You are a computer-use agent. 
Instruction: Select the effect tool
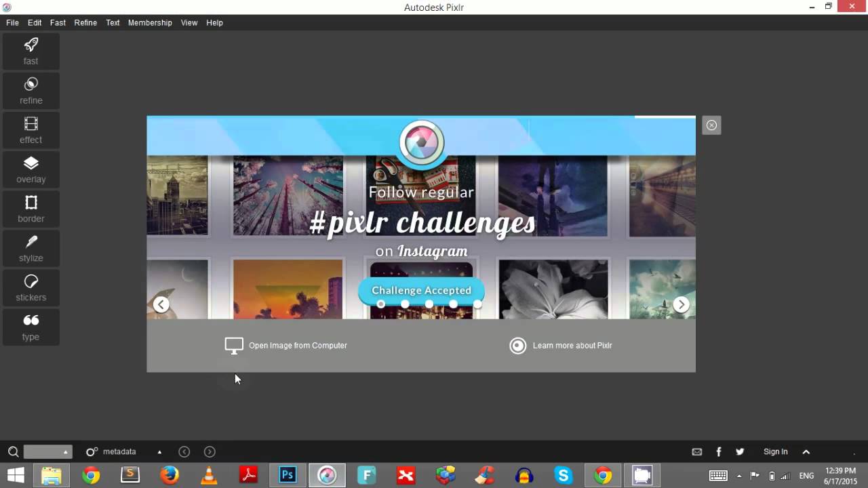click(31, 130)
